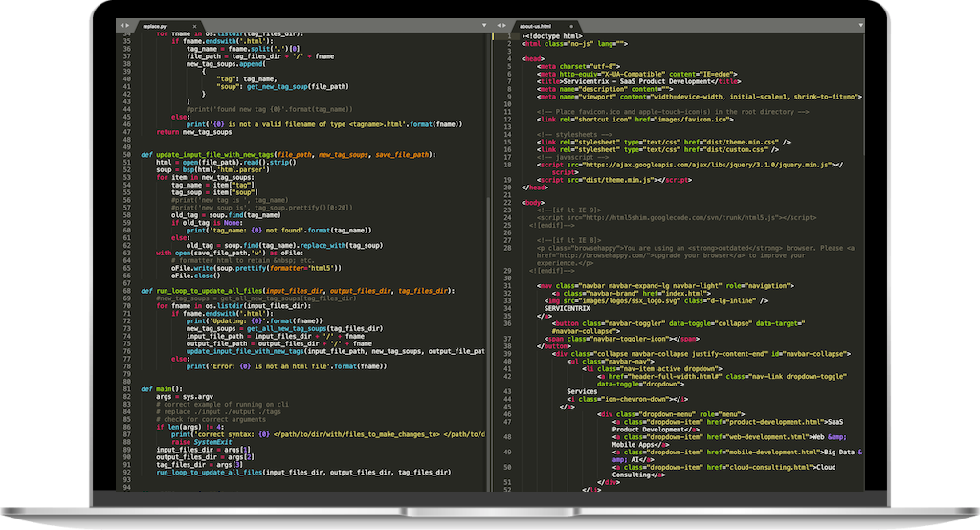Click the '<!-- stylesheets -->' comment

coord(574,134)
